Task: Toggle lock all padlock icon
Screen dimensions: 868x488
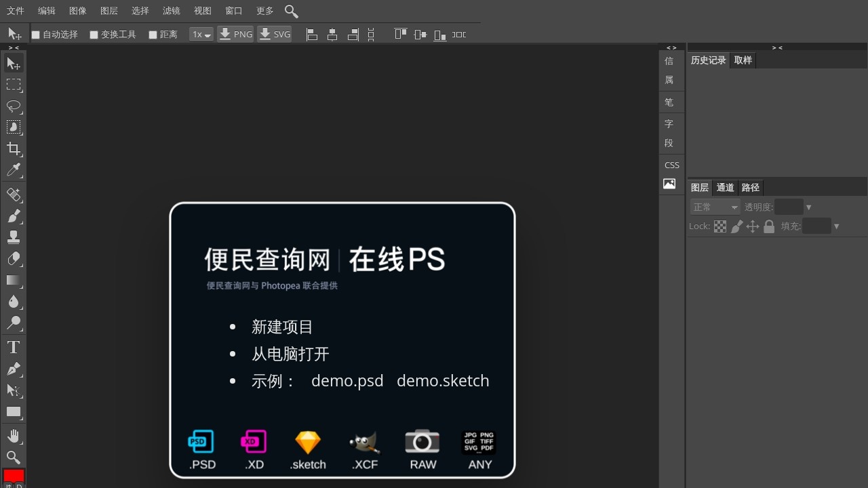Action: pyautogui.click(x=769, y=226)
